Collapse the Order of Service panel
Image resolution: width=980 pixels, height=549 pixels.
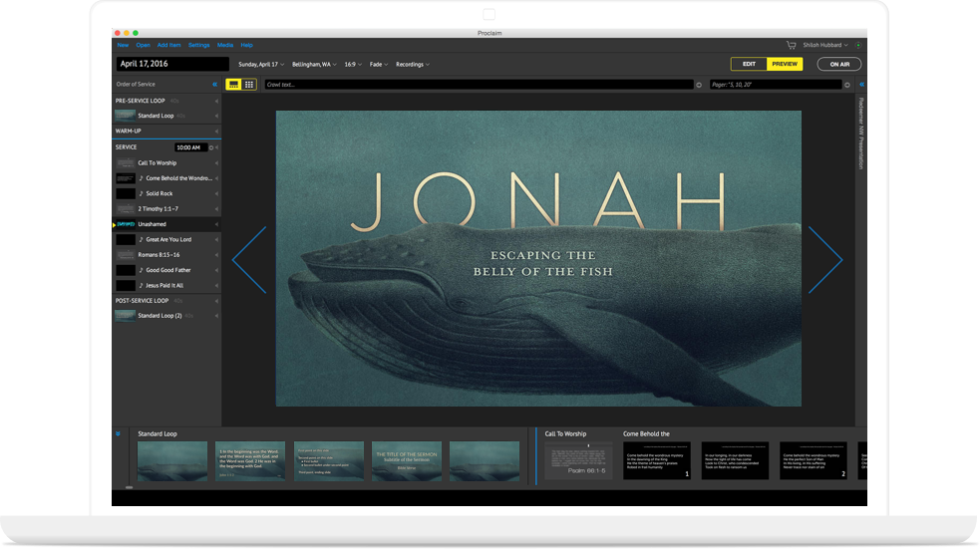214,85
